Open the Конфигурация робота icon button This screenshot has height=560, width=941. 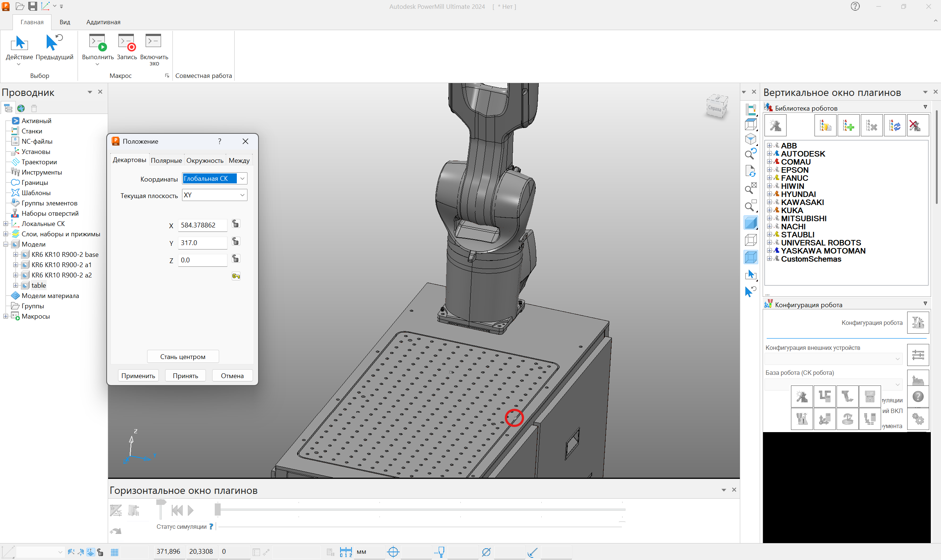tap(918, 323)
